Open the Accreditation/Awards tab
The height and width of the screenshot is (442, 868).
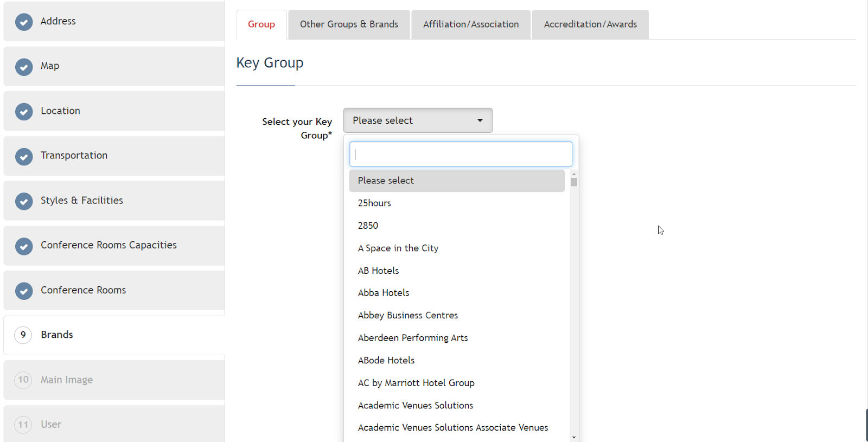[x=590, y=24]
